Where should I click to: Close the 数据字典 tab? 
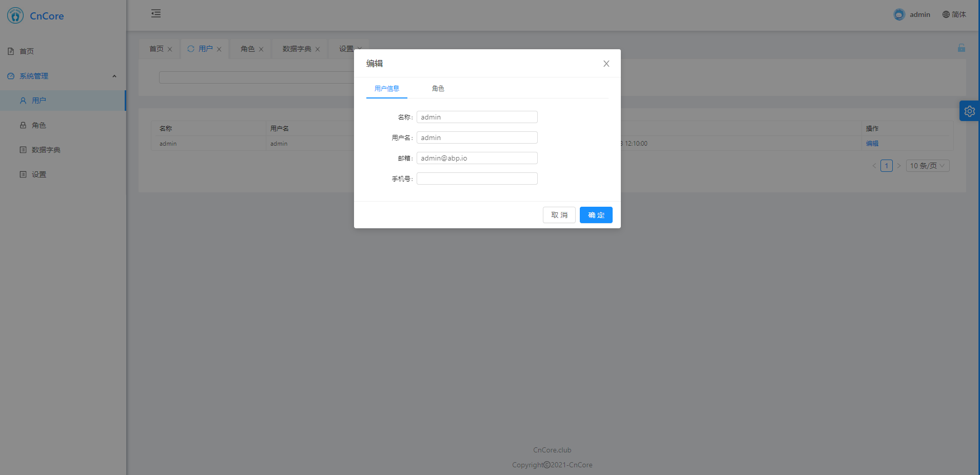tap(318, 49)
